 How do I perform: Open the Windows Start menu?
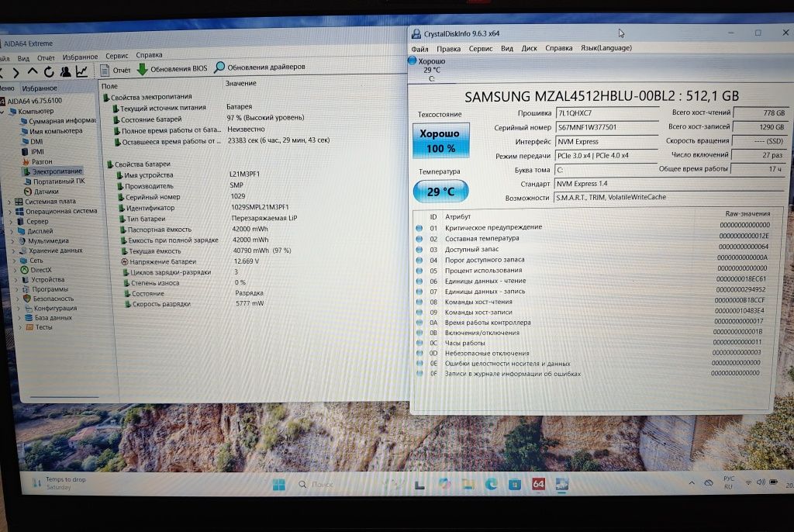[x=278, y=485]
